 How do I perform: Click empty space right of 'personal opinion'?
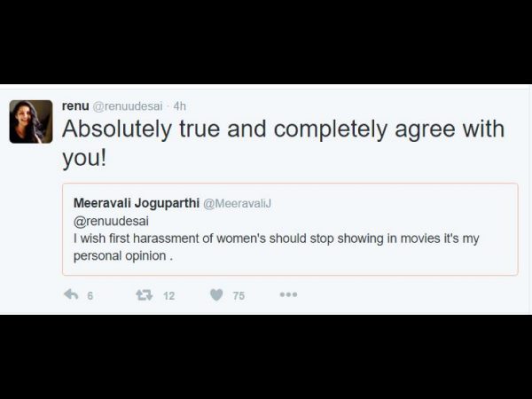tap(355, 257)
